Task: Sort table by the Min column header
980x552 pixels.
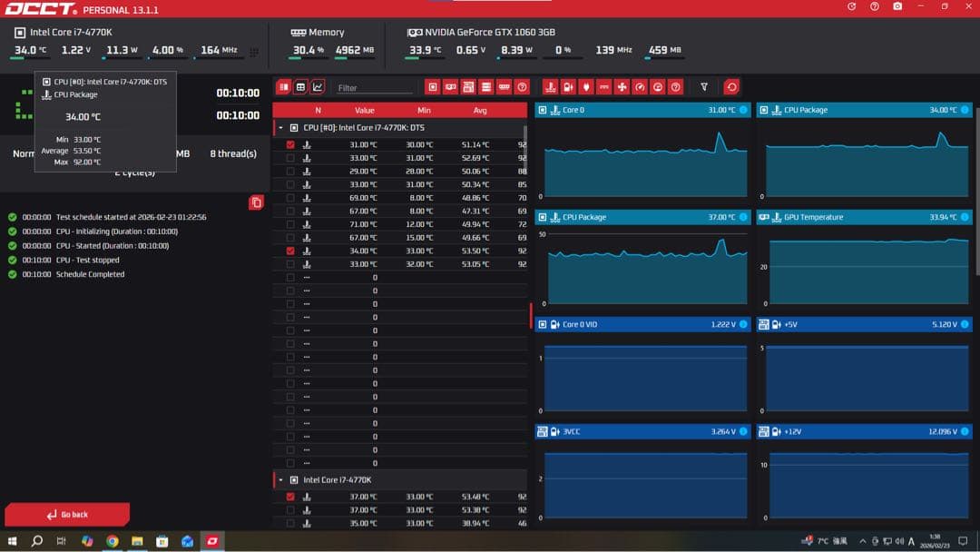Action: pos(424,111)
